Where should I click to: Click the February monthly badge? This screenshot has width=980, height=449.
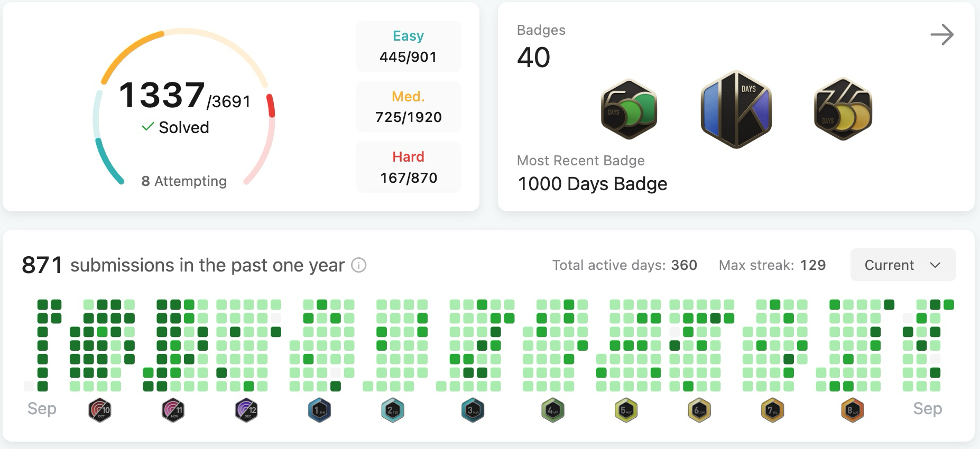pyautogui.click(x=393, y=410)
